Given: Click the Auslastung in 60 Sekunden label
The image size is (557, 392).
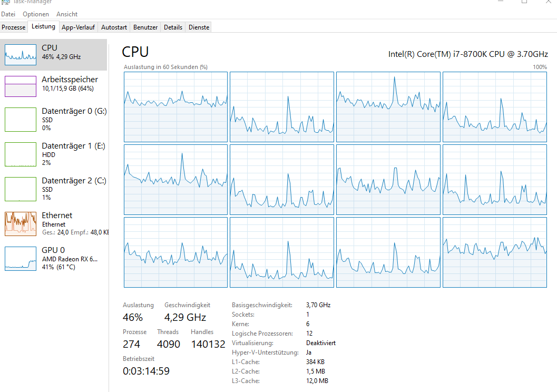Looking at the screenshot, I should [165, 67].
